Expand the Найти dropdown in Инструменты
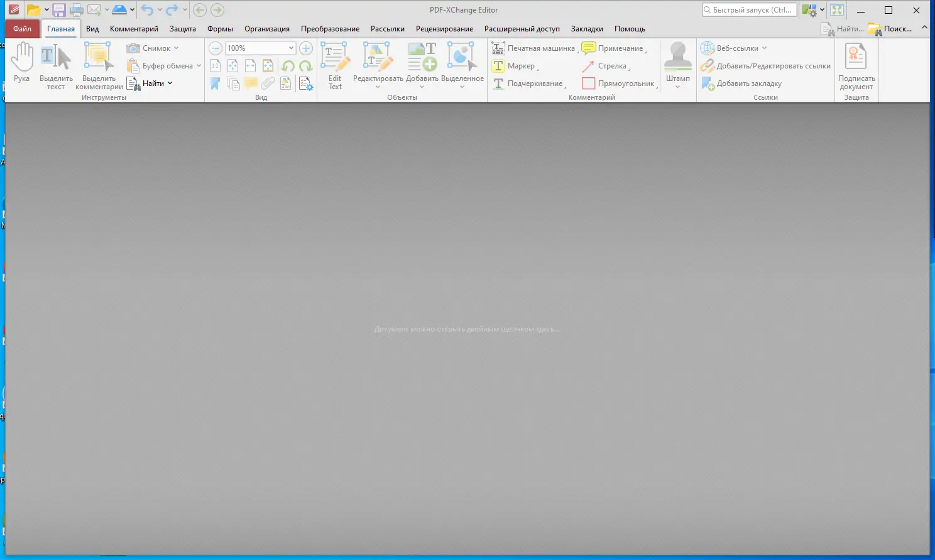This screenshot has width=935, height=560. (x=170, y=83)
